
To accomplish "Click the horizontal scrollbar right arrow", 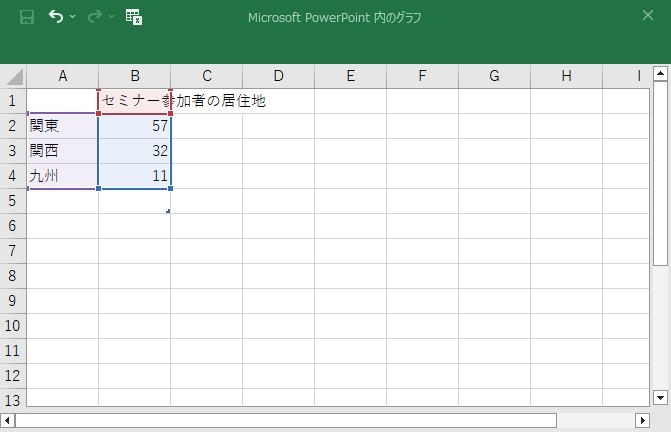I will pos(642,420).
